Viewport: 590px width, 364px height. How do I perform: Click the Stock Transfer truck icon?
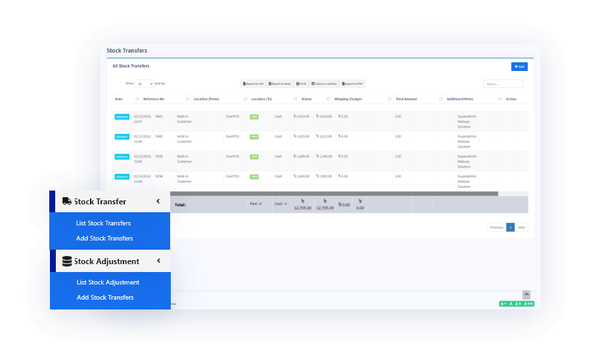tap(66, 202)
